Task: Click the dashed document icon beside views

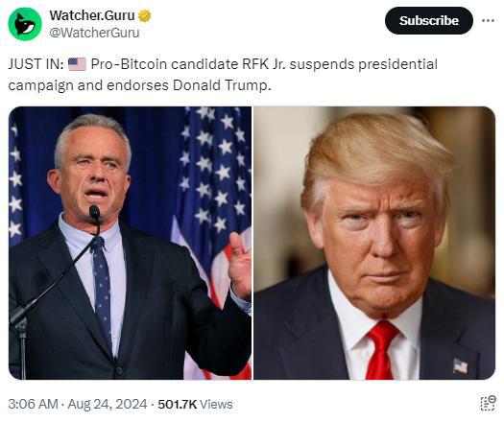Action: (x=488, y=404)
